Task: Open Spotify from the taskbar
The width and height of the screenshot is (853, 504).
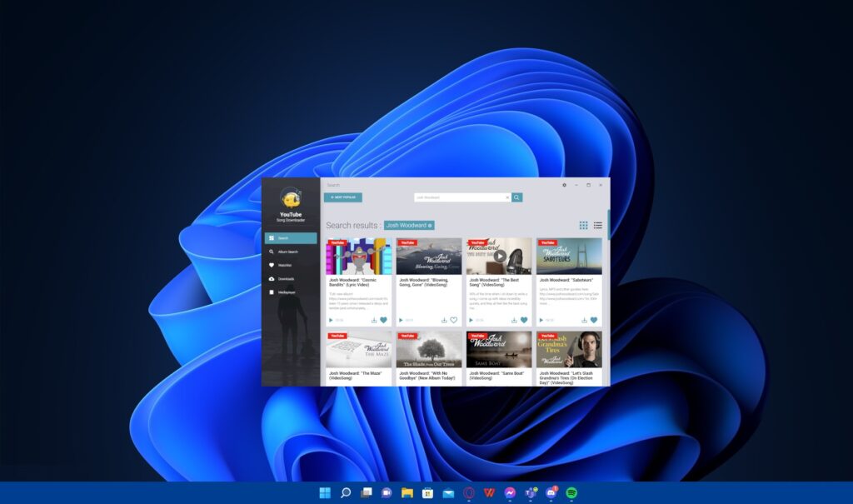Action: [x=571, y=493]
